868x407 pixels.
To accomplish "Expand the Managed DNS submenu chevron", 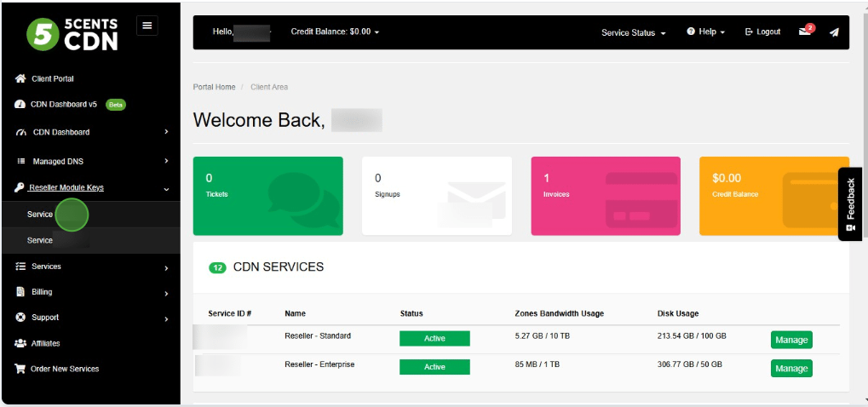I will [166, 161].
